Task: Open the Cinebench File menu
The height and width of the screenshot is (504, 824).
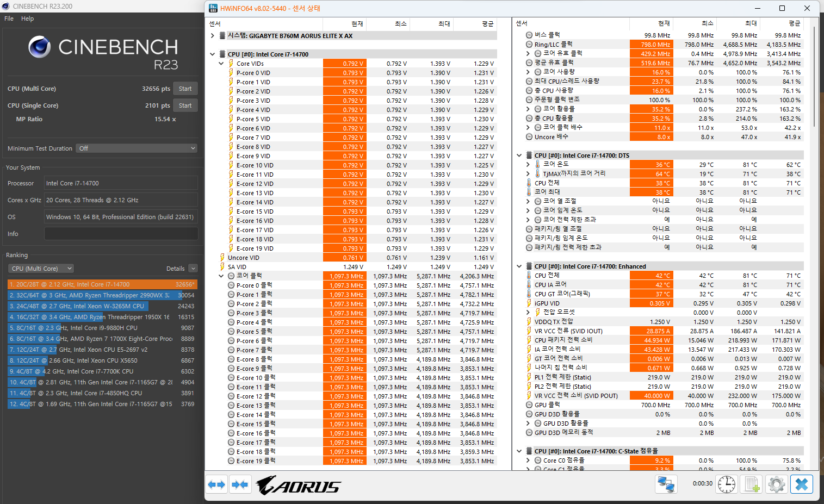Action: point(9,18)
